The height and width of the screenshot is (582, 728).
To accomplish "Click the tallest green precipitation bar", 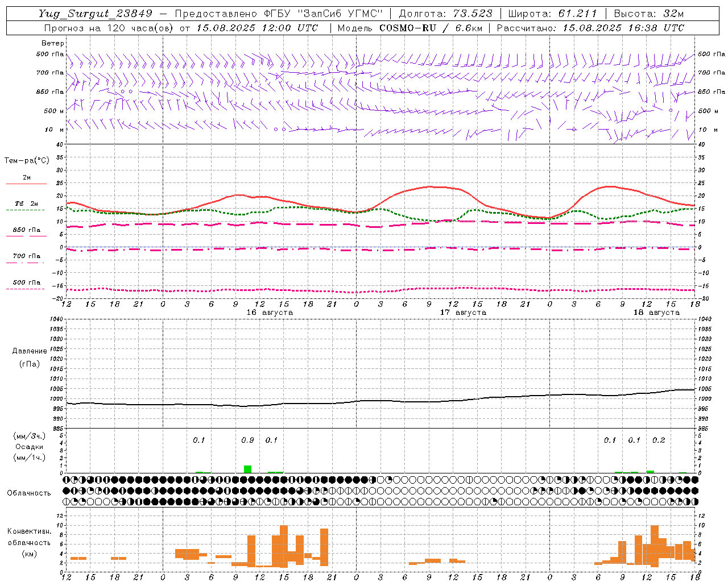I will point(247,469).
